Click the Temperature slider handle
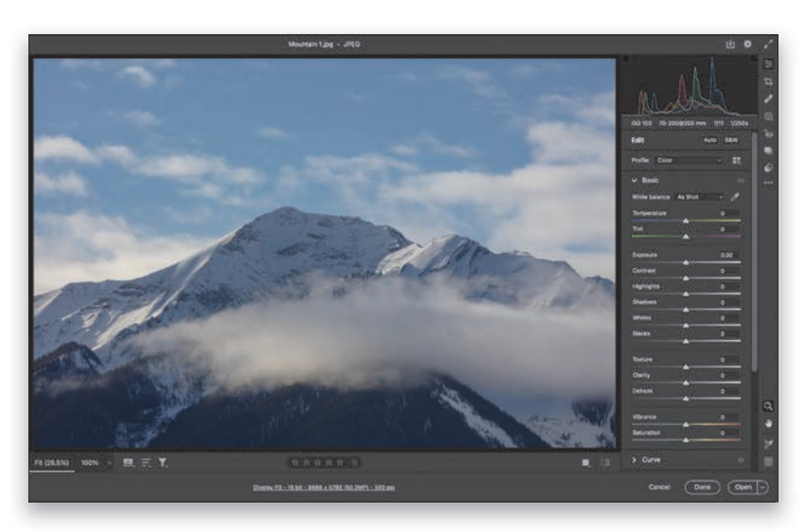This screenshot has height=532, width=805. 686,221
